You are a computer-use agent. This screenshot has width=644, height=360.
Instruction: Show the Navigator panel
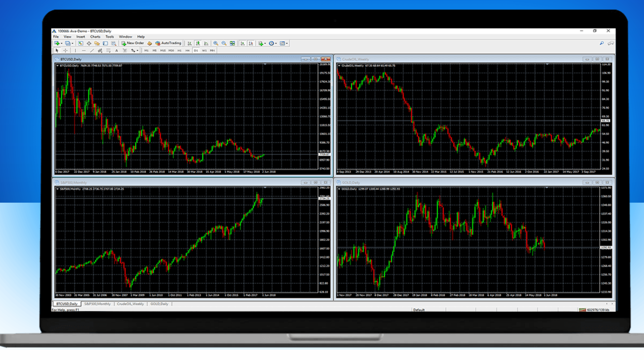[97, 43]
